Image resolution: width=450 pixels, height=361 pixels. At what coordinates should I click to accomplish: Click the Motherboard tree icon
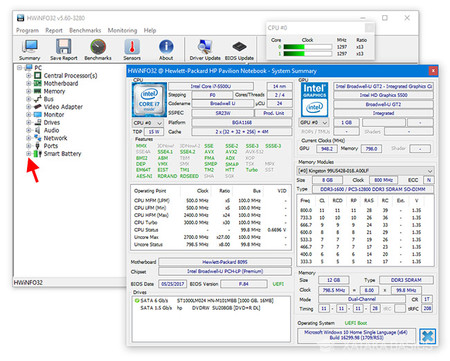pos(38,83)
